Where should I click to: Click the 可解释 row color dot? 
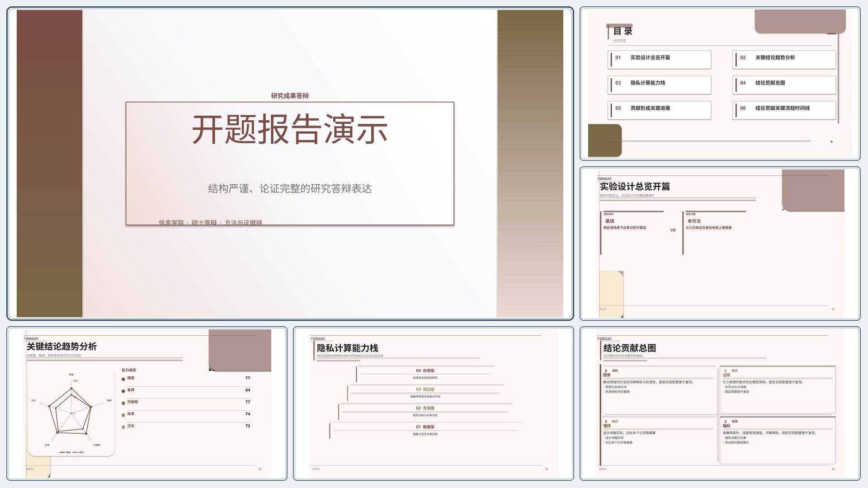123,403
